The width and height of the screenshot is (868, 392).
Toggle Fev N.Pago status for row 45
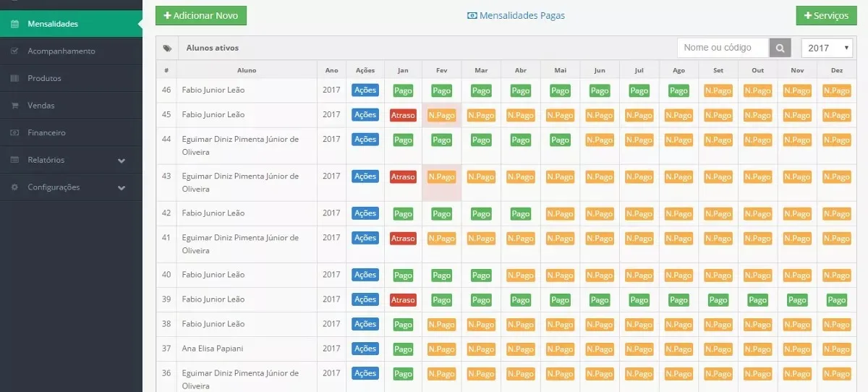point(441,116)
